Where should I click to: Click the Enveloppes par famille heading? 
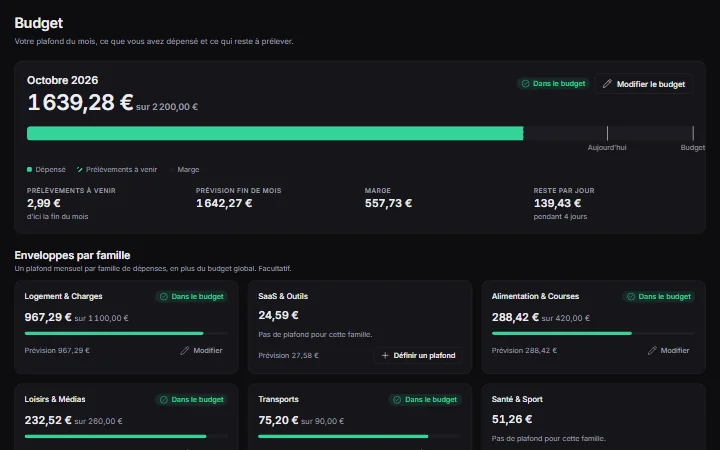tap(72, 255)
